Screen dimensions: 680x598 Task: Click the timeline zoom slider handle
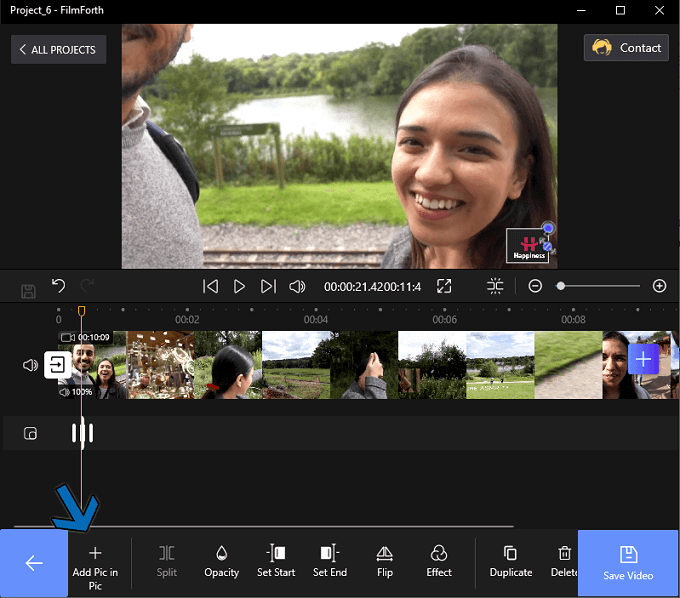click(x=561, y=286)
